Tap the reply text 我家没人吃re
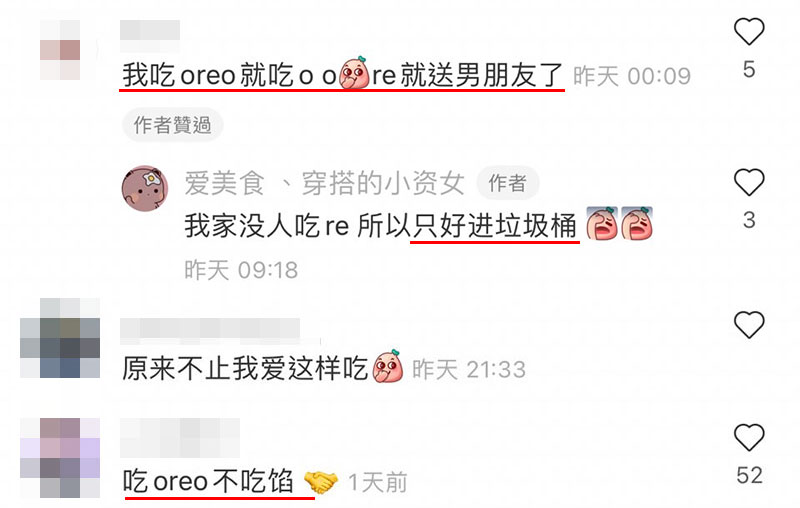 pyautogui.click(x=266, y=226)
